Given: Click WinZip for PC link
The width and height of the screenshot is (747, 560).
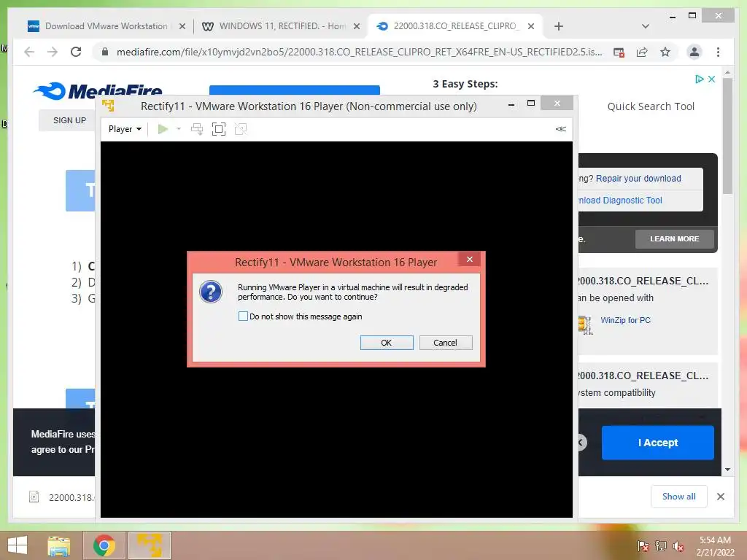Looking at the screenshot, I should (x=625, y=320).
